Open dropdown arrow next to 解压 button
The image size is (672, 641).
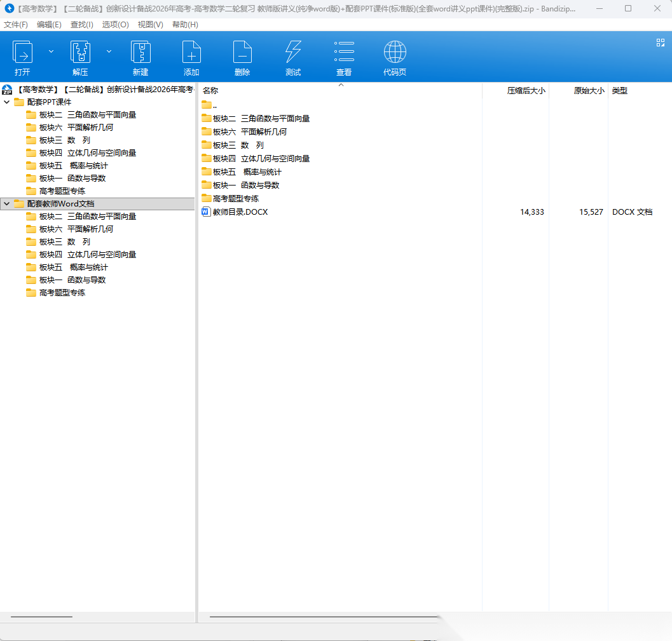[109, 51]
